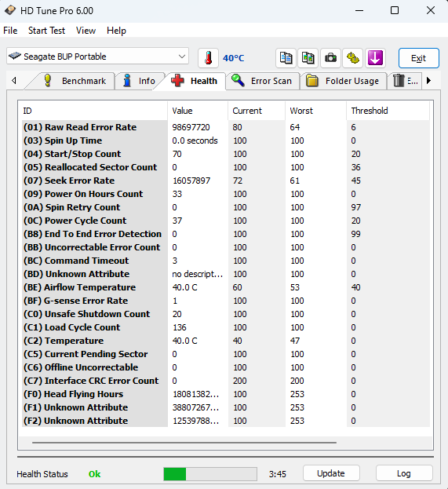Image resolution: width=448 pixels, height=489 pixels.
Task: Open the File menu
Action: coord(10,31)
